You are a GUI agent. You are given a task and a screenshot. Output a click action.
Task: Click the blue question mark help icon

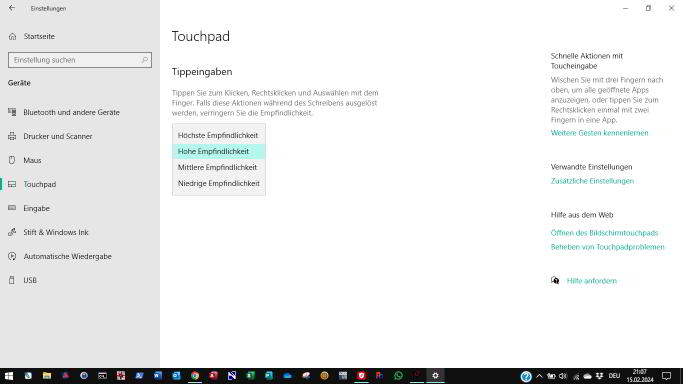click(526, 376)
